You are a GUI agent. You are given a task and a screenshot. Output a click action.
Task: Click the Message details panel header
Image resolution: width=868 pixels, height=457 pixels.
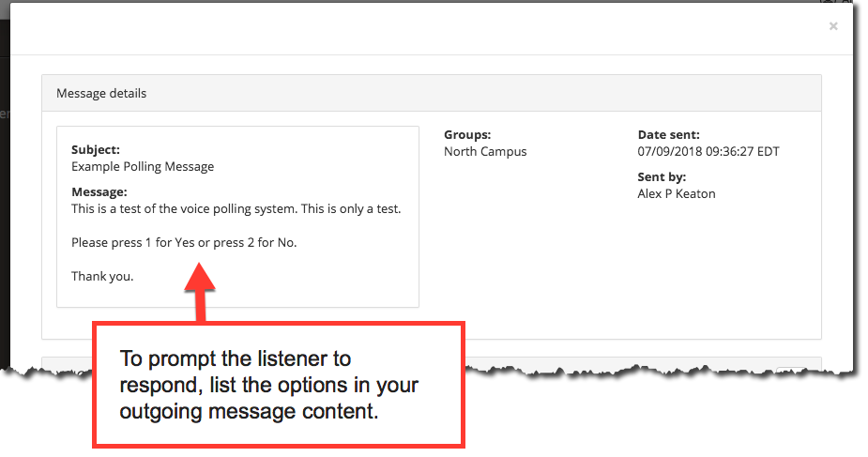coord(432,94)
